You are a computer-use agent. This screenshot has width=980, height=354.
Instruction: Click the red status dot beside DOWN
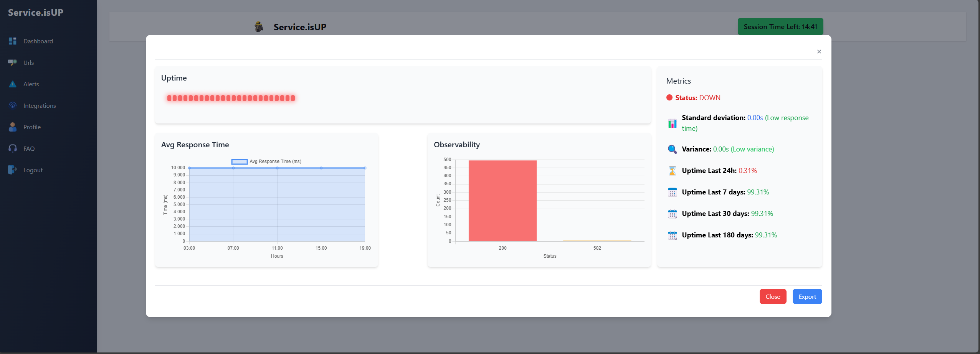click(669, 97)
